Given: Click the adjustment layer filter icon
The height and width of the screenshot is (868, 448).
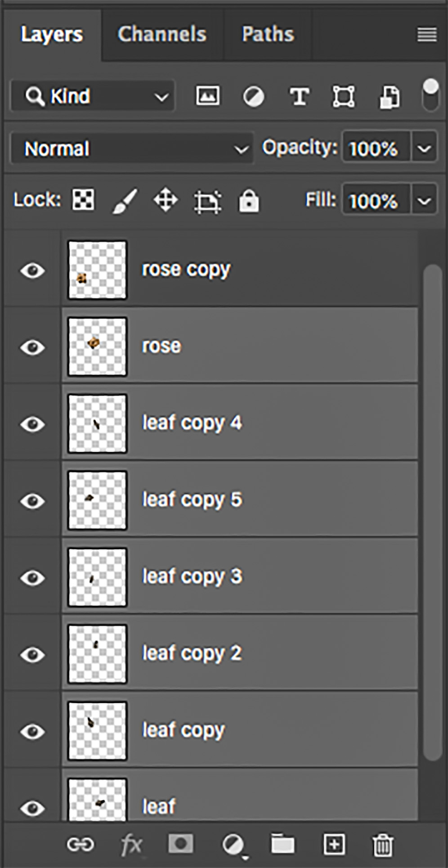Looking at the screenshot, I should pos(254,97).
